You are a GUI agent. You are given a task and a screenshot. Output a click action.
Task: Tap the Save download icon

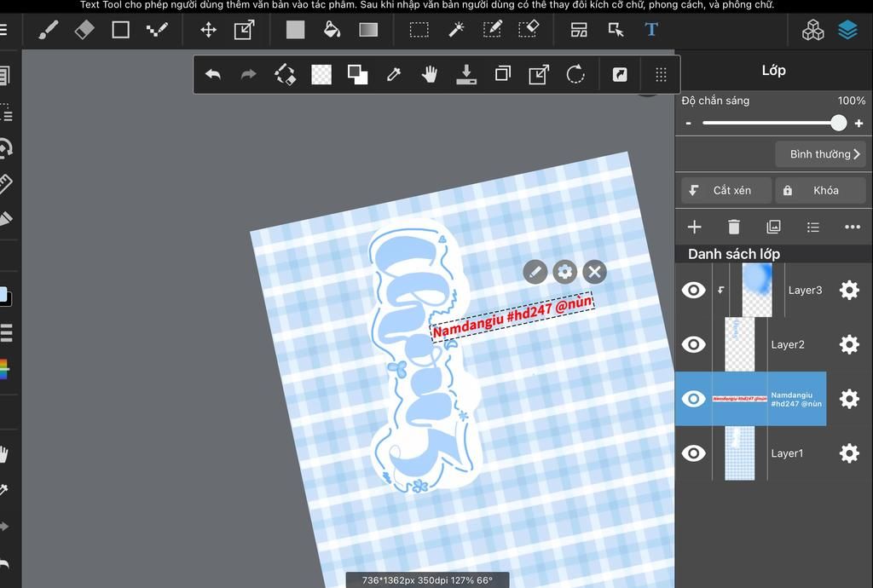[x=466, y=74]
